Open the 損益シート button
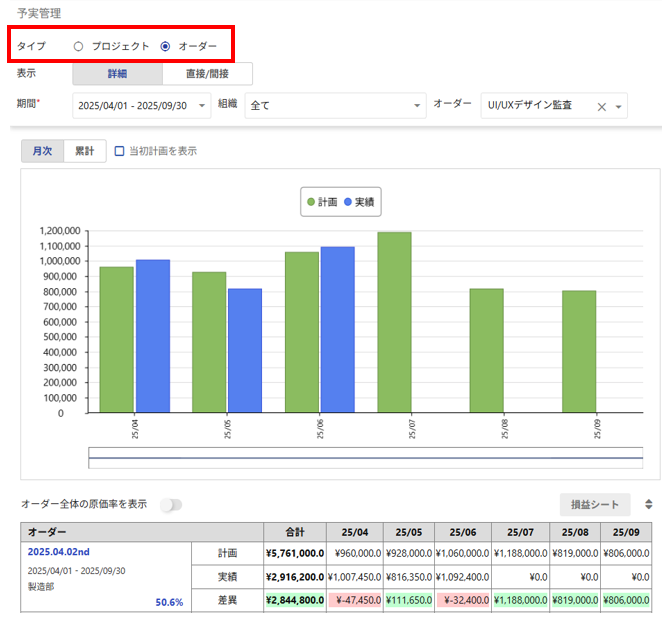662x620 pixels. [x=595, y=504]
